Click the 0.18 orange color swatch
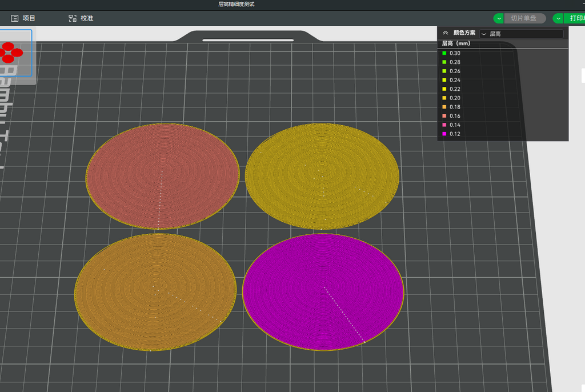This screenshot has height=392, width=585. point(444,107)
